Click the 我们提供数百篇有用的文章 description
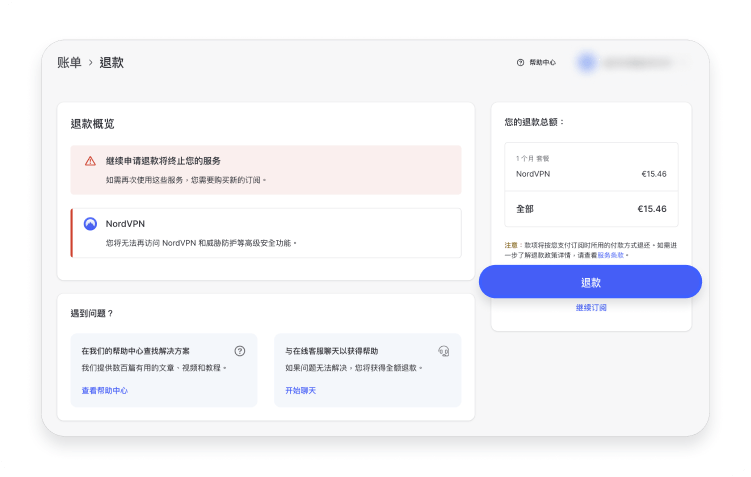The width and height of the screenshot is (751, 477). [153, 368]
